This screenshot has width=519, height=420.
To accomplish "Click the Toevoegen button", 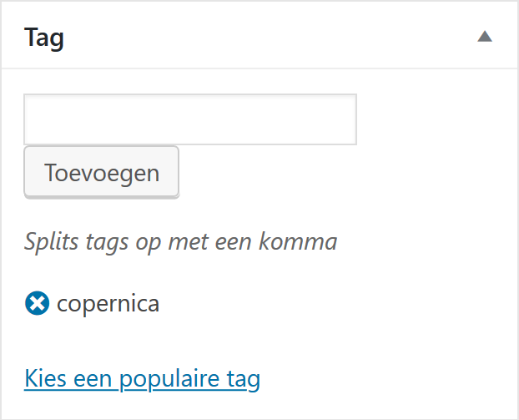I will (x=101, y=173).
